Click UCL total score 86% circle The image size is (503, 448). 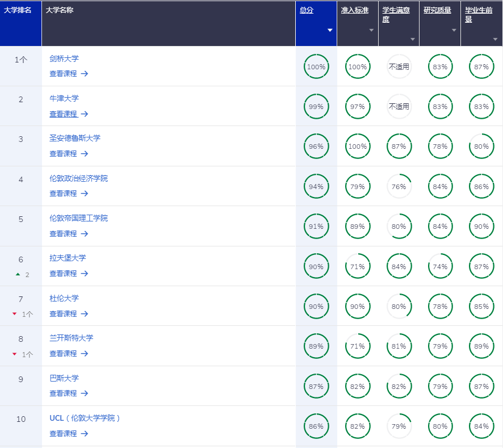(316, 426)
